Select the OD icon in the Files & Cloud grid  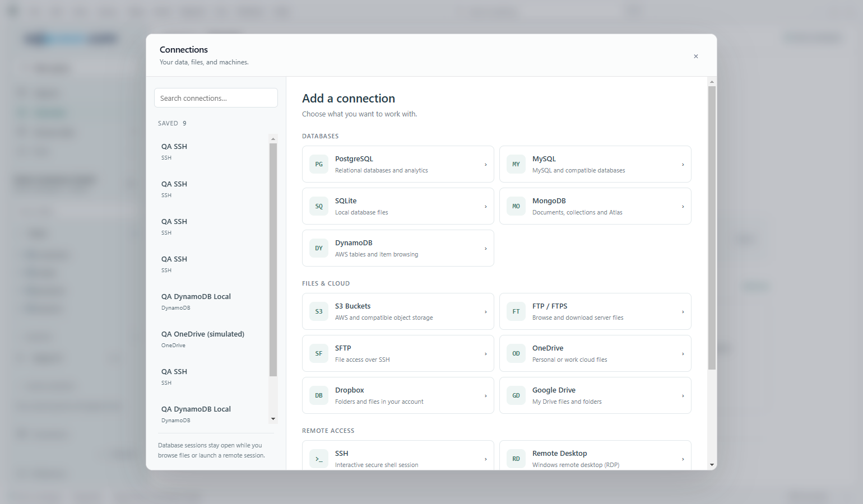[516, 353]
